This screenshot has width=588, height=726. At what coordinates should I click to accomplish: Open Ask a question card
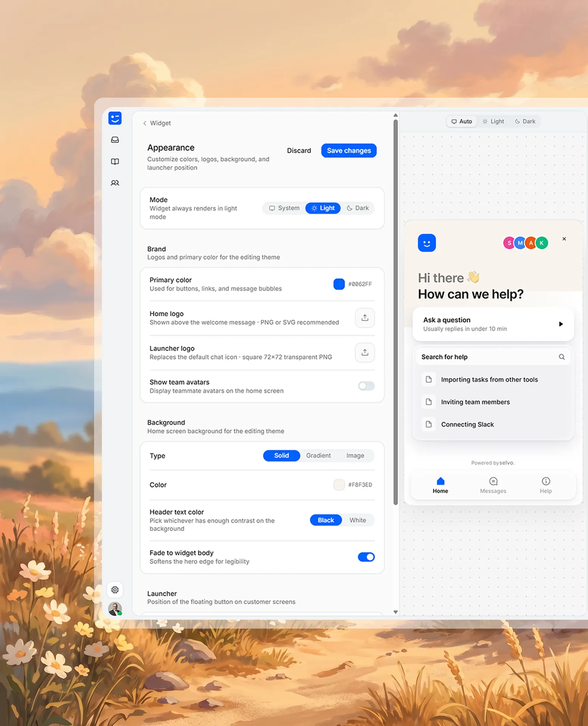[x=493, y=324]
